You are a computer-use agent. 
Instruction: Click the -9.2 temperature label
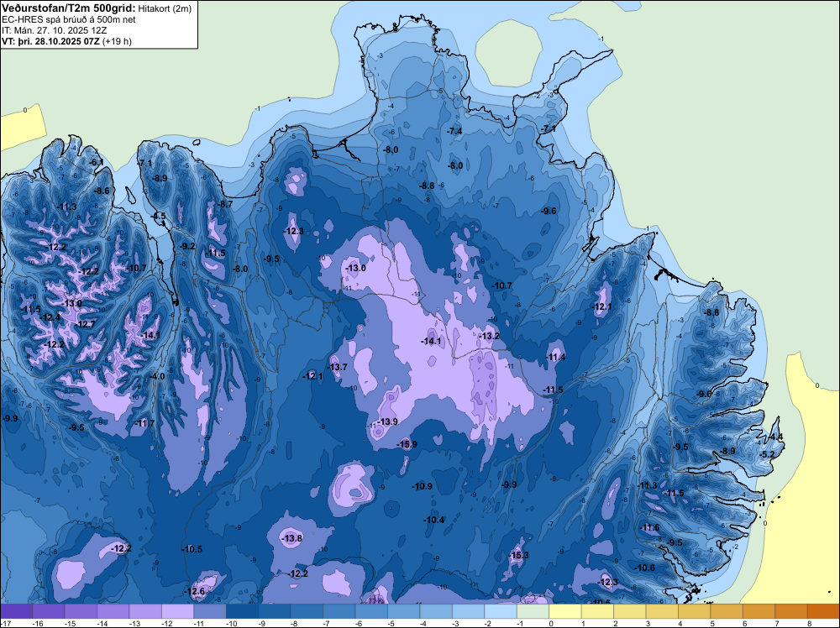coord(187,246)
